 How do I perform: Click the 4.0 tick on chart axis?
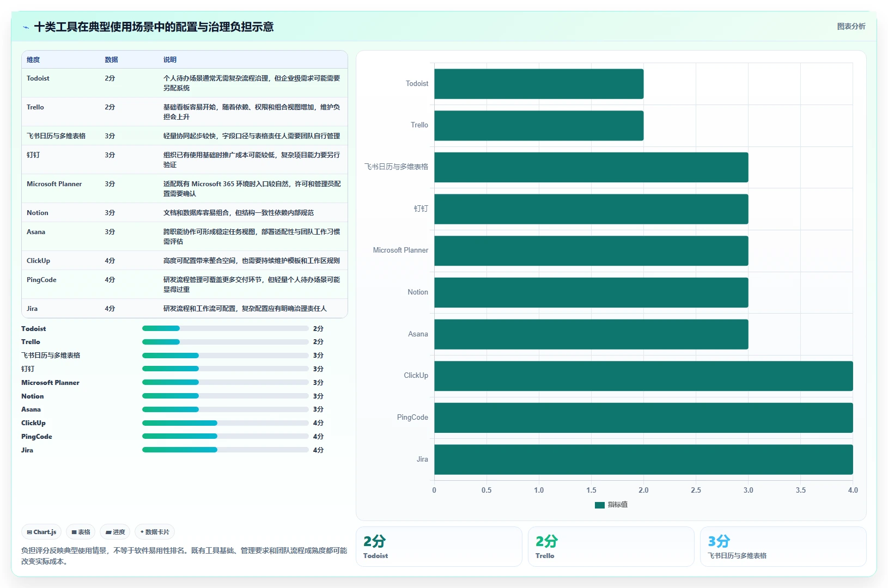tap(853, 490)
